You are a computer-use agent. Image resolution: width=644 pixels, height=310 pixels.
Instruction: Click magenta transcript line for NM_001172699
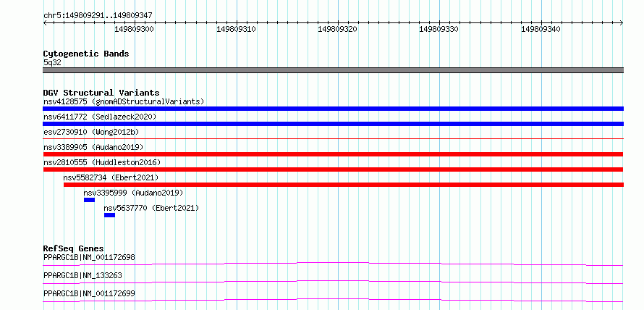333,300
